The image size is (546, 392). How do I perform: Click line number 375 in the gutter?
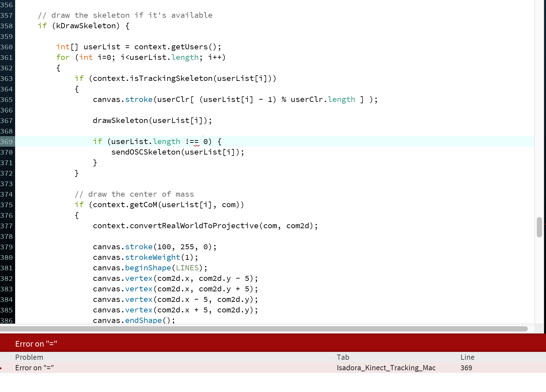7,205
